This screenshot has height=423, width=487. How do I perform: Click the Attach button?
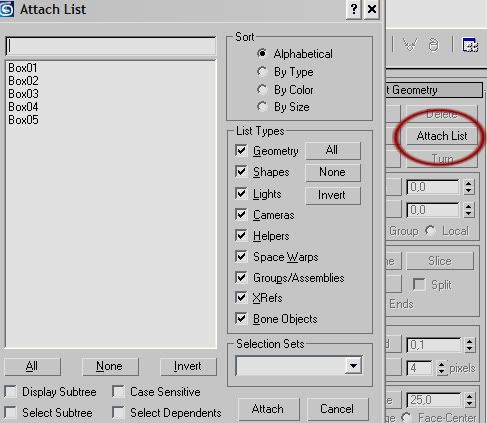268,409
